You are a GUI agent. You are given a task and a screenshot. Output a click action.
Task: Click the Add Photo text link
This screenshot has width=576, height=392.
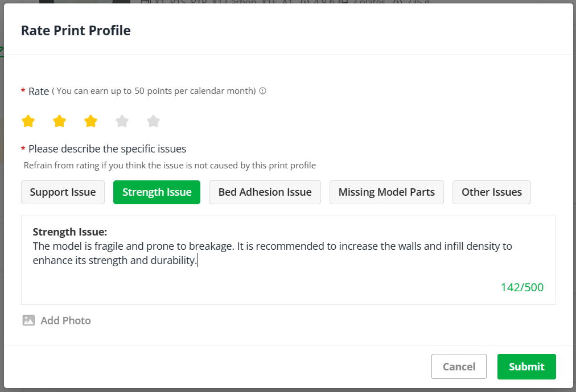(66, 320)
